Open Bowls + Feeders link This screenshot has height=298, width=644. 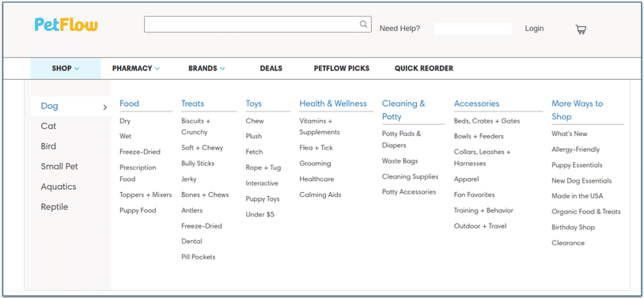(x=479, y=136)
